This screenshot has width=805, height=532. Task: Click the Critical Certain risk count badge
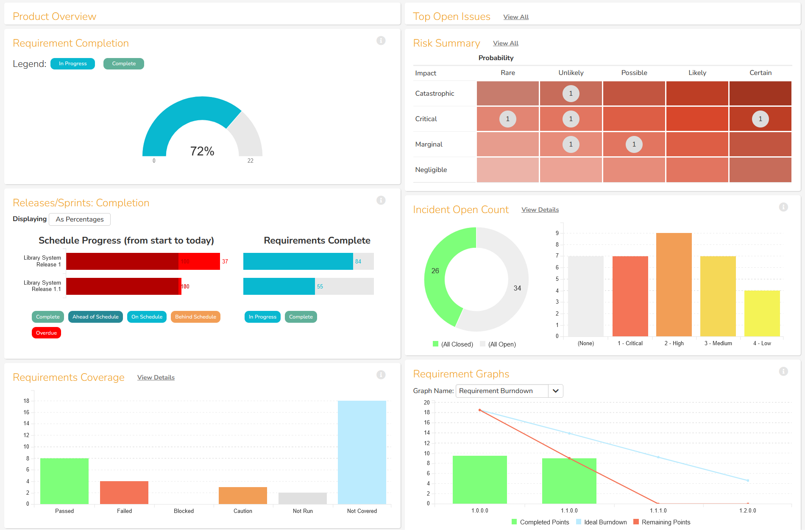tap(760, 119)
